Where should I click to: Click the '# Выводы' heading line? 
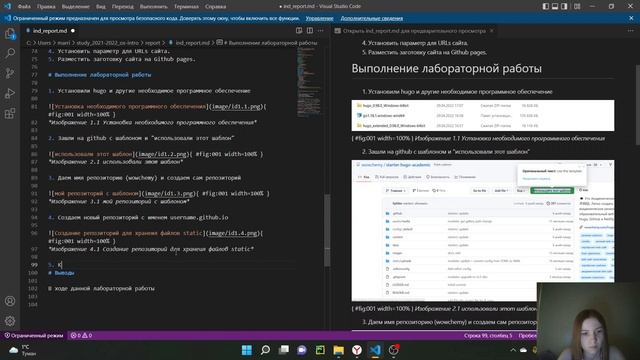pyautogui.click(x=61, y=273)
